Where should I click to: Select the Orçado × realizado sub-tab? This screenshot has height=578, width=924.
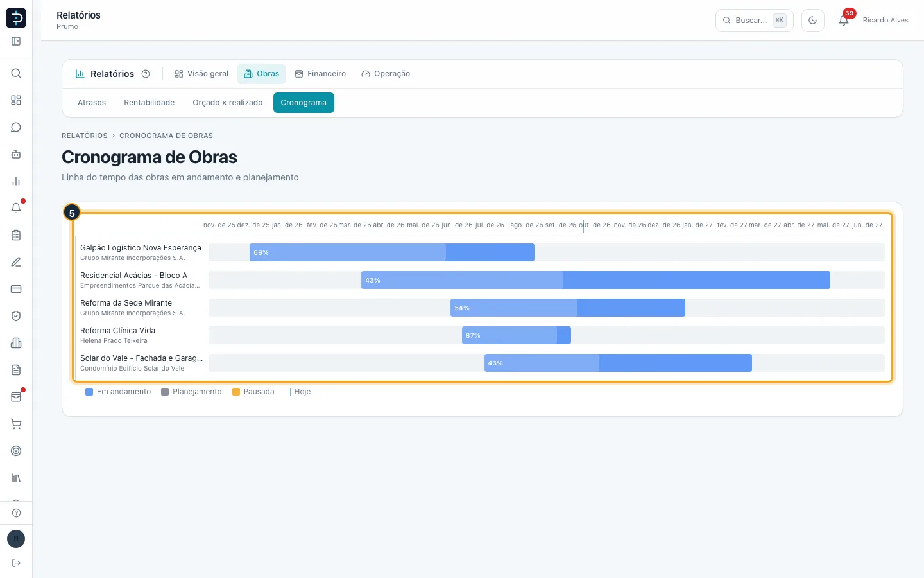click(x=228, y=103)
